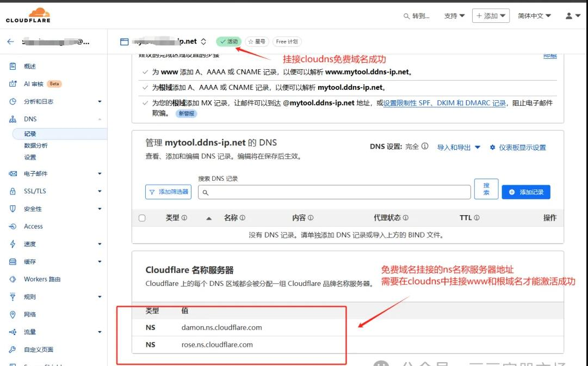Click the info icon beside DNS 设置 完全
This screenshot has width=588, height=366.
click(x=424, y=146)
